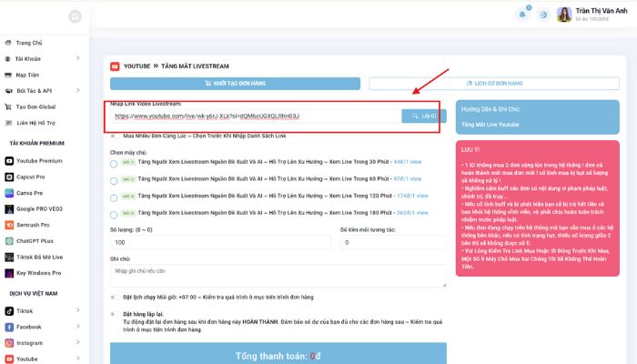Toggle the sidebar collapse icon
Screen dimensions: 637x364
coord(75,16)
